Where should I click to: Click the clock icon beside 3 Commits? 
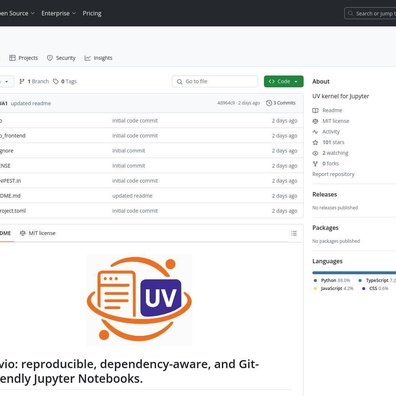tap(269, 103)
